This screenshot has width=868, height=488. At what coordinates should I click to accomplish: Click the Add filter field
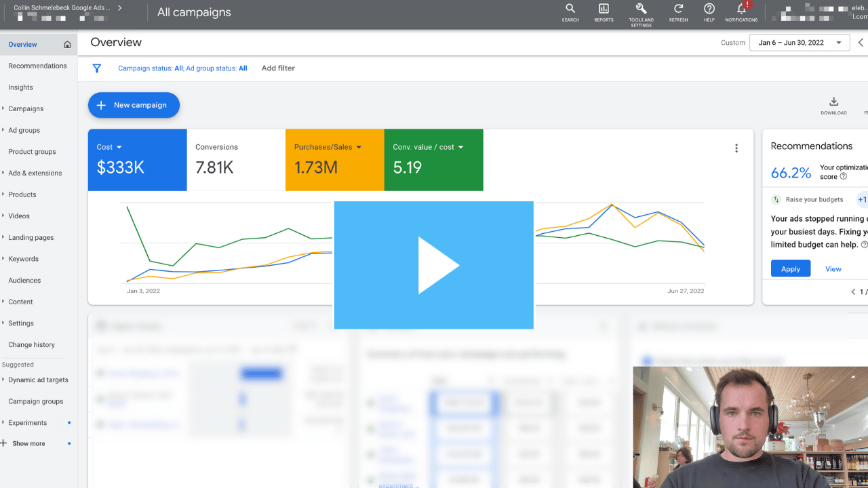point(278,68)
